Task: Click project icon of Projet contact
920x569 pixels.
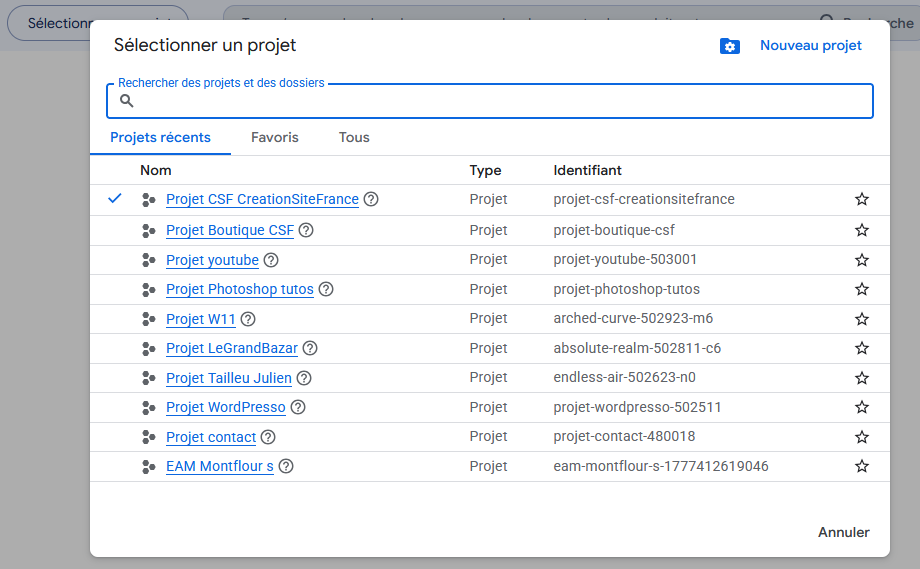Action: click(148, 437)
